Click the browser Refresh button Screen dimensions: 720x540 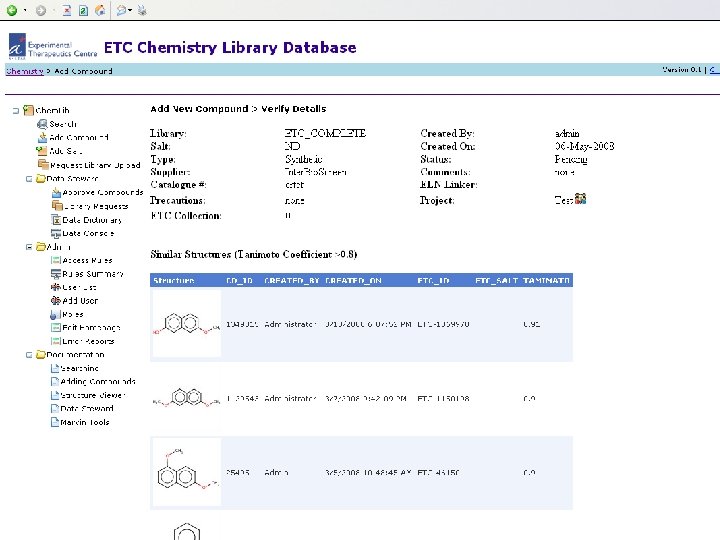coord(83,10)
